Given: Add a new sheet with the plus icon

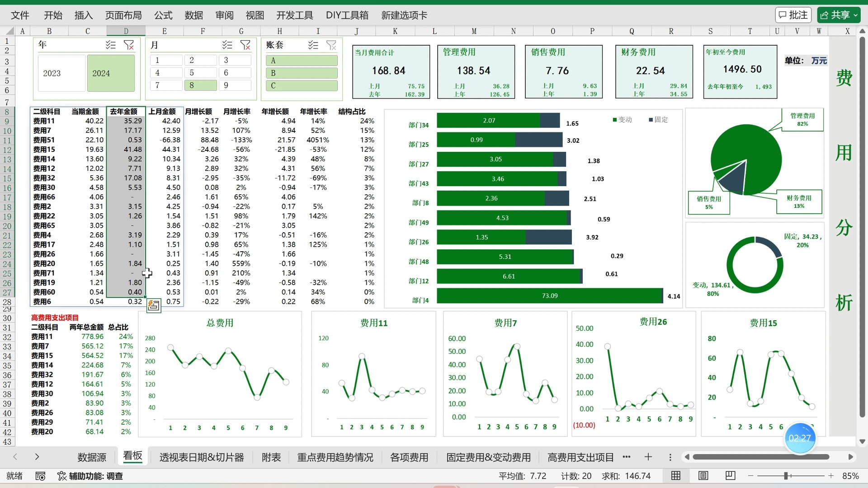Looking at the screenshot, I should (648, 457).
